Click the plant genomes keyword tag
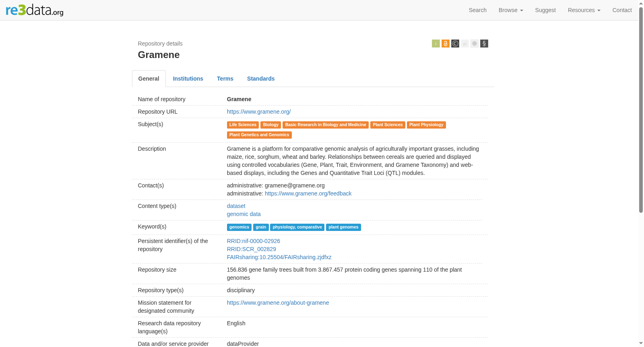Viewport: 644px width, 347px height. pos(343,227)
